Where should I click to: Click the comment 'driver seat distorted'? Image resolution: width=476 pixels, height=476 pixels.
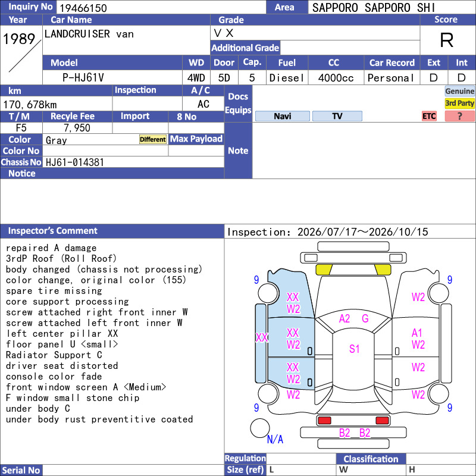click(x=62, y=366)
